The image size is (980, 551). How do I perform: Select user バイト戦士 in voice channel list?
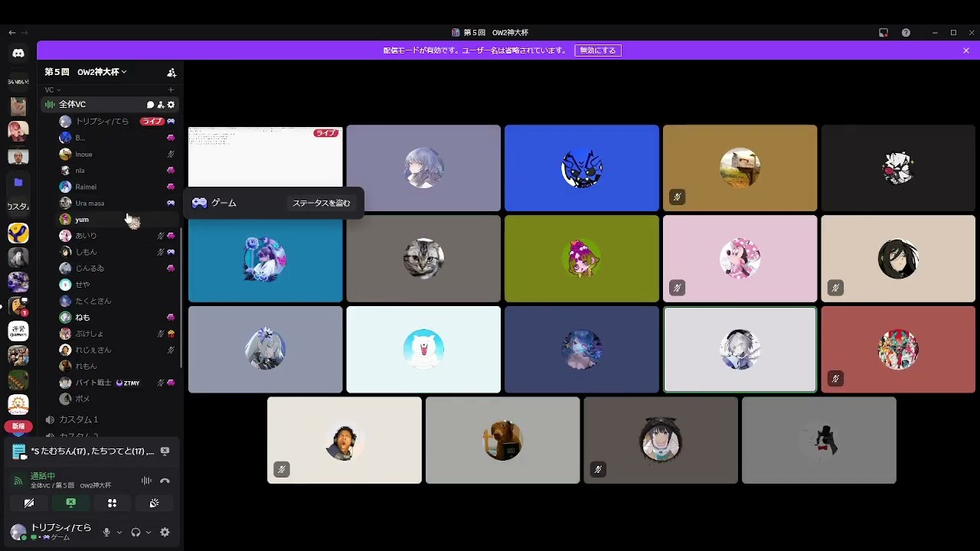click(118, 383)
